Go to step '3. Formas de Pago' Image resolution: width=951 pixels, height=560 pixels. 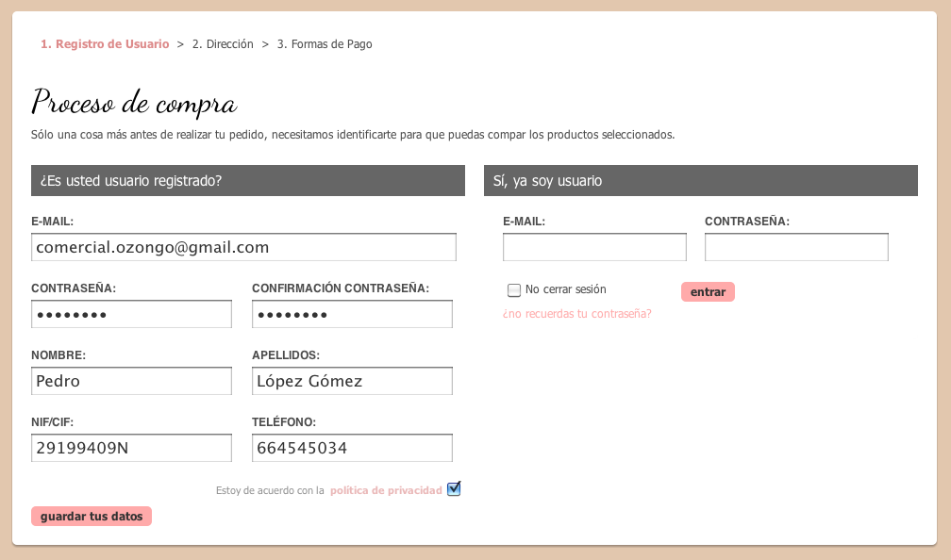325,44
